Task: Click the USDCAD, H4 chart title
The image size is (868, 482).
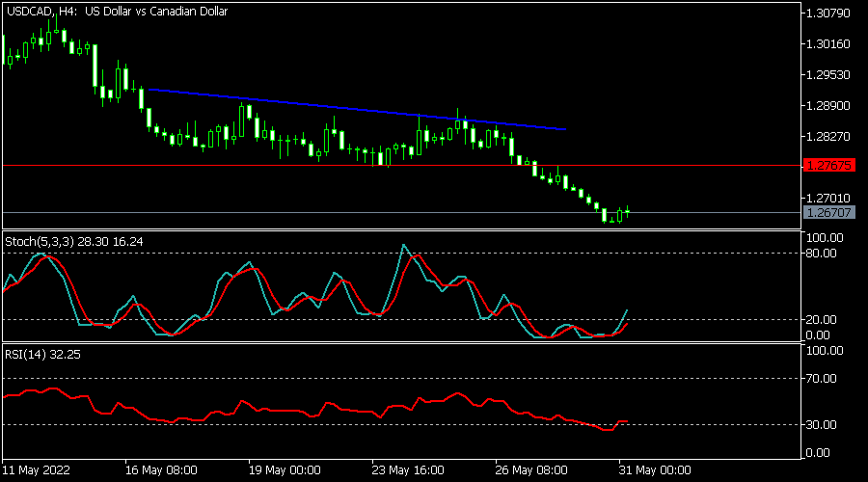Action: (x=117, y=12)
